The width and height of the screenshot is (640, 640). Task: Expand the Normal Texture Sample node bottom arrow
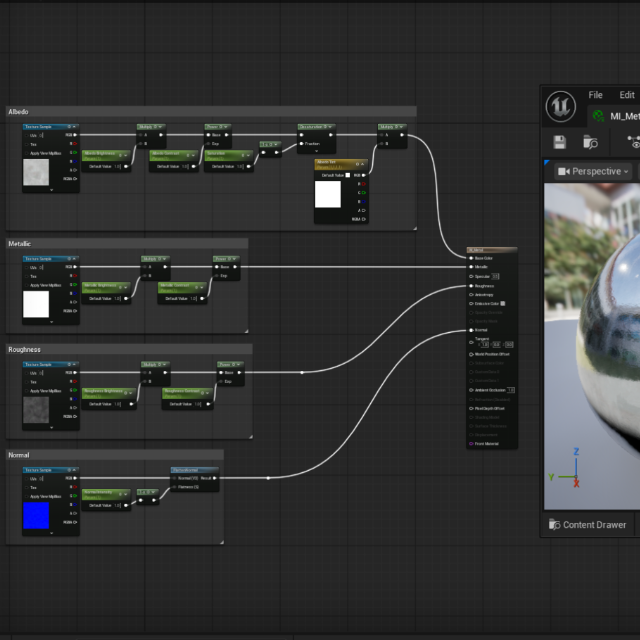pyautogui.click(x=51, y=533)
